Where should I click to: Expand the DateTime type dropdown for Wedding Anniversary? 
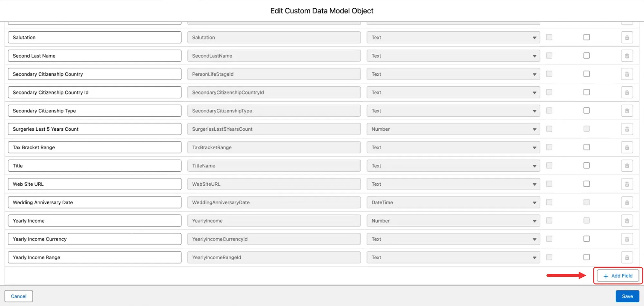pyautogui.click(x=453, y=202)
